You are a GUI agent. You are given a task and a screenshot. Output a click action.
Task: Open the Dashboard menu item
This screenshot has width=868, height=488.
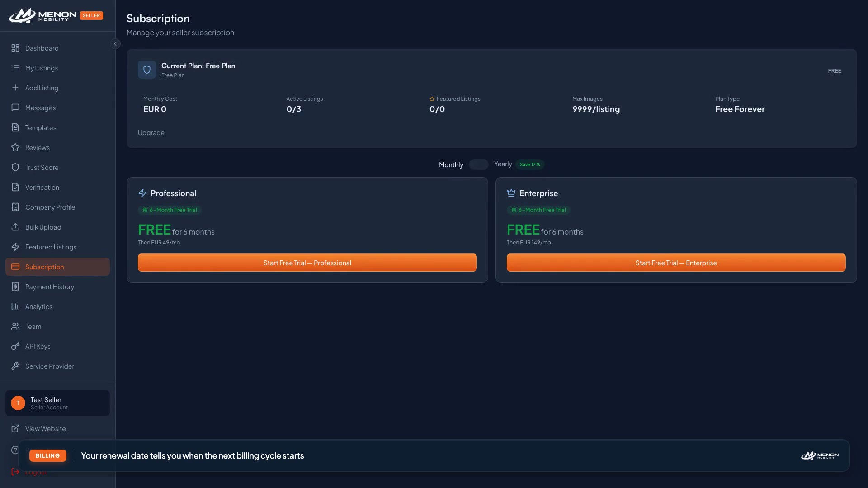57,48
